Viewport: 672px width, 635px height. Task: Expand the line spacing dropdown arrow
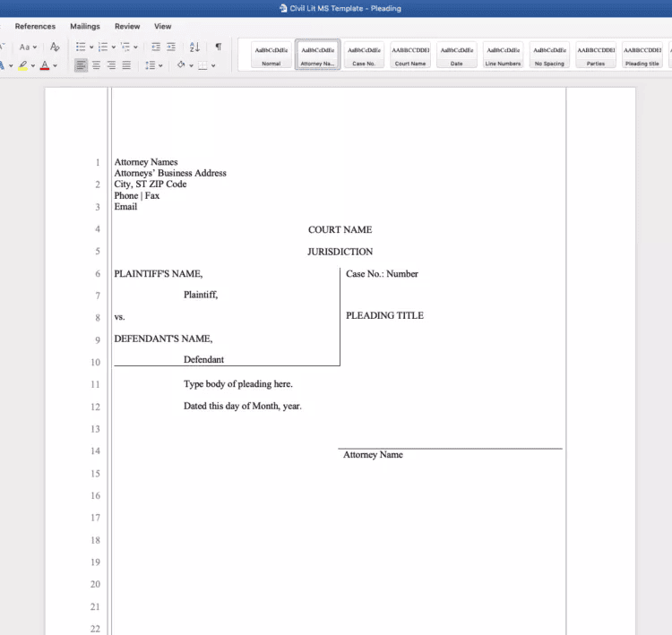pos(160,66)
